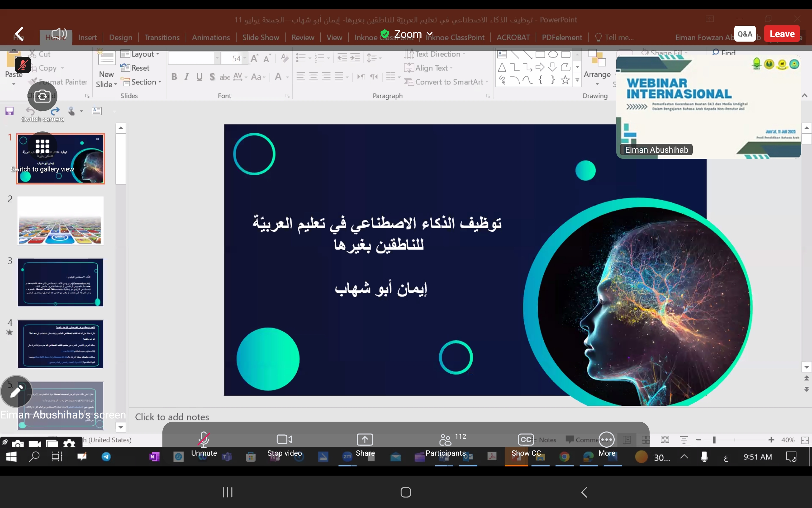The image size is (812, 508).
Task: Click the Copy command
Action: [x=47, y=68]
